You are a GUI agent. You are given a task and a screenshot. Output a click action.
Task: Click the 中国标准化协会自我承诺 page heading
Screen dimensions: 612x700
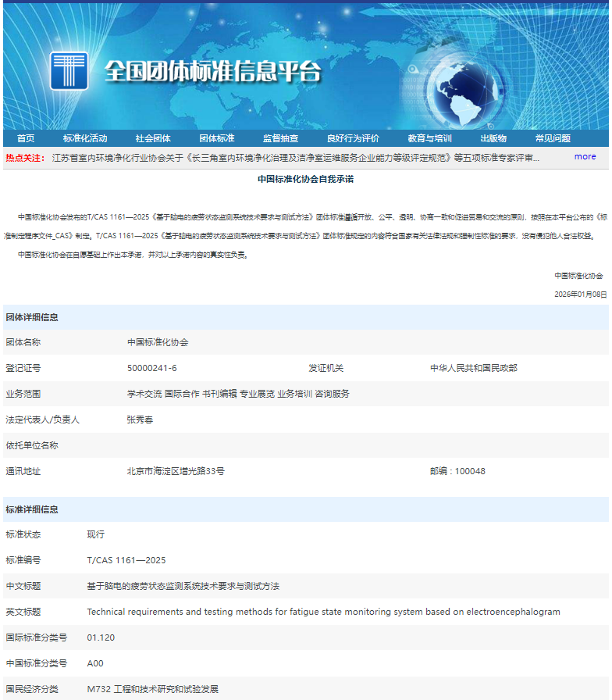pyautogui.click(x=306, y=179)
